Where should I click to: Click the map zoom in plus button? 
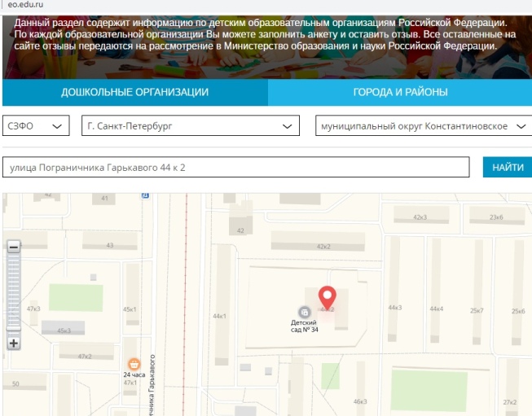[13, 343]
